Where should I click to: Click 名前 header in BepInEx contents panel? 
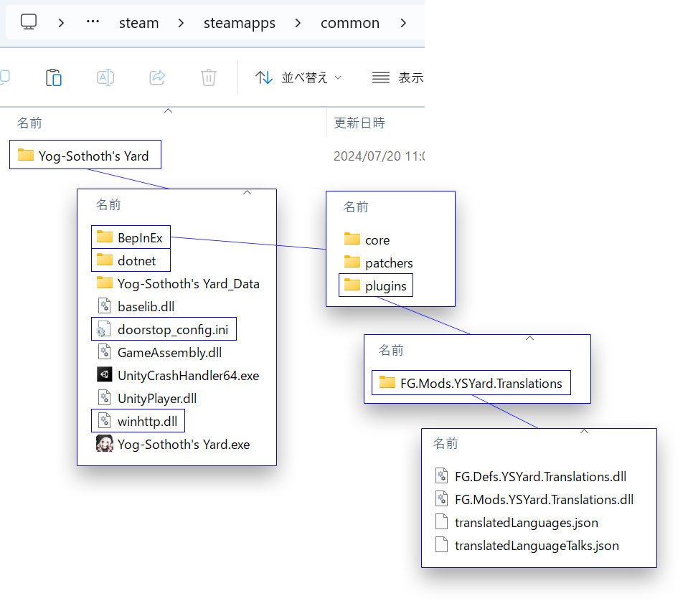356,207
